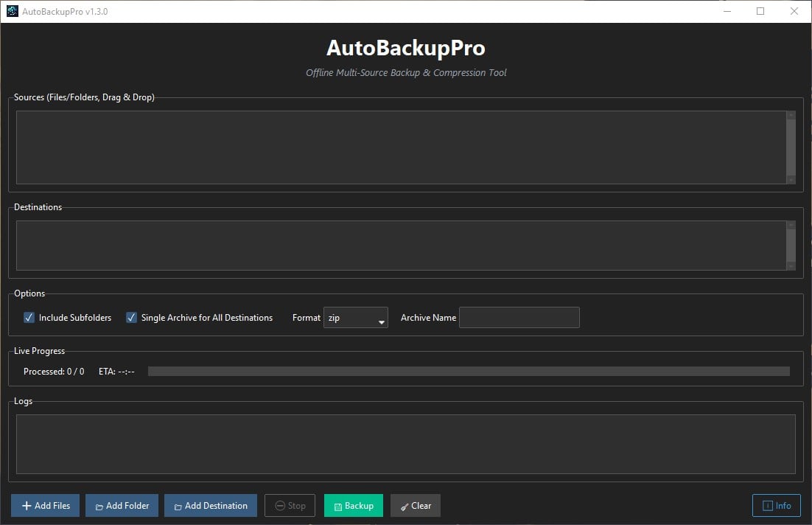Disable the Include Subfolders checkbox

coord(28,317)
